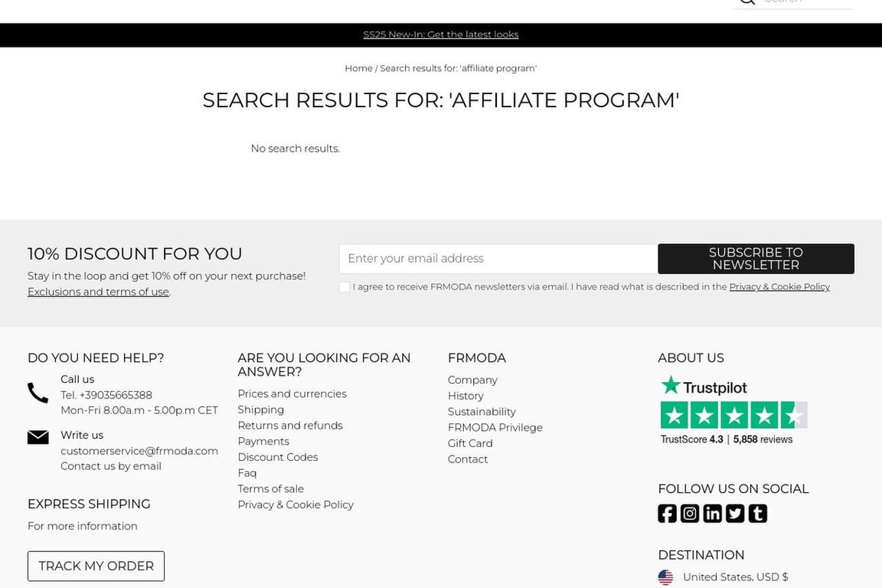Viewport: 882px width, 588px height.
Task: Visit the LinkedIn social icon
Action: tap(712, 514)
